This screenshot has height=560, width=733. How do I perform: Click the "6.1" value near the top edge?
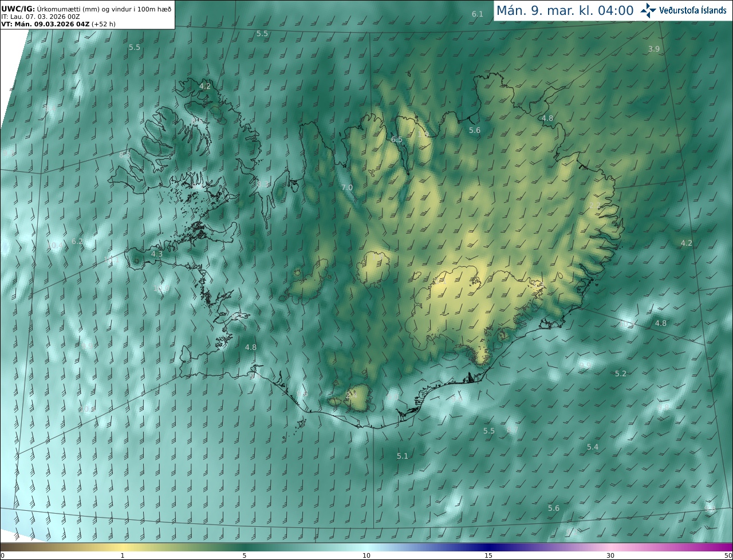478,14
